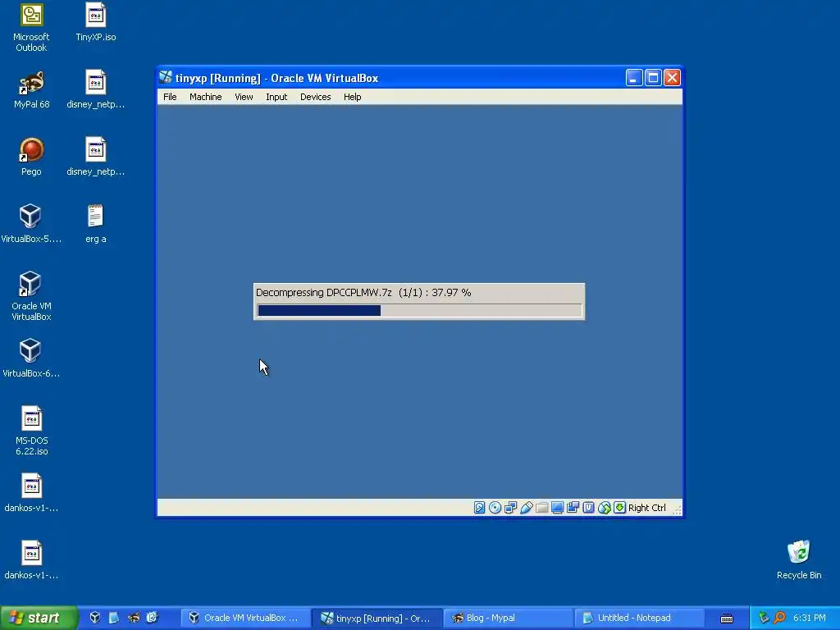The height and width of the screenshot is (630, 840).
Task: Click MyPal raccoon icon in quick launch
Action: pos(134,618)
